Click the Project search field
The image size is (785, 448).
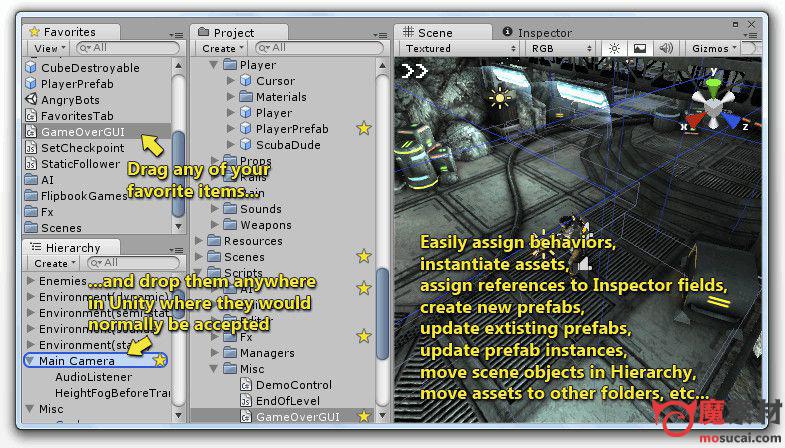point(320,48)
